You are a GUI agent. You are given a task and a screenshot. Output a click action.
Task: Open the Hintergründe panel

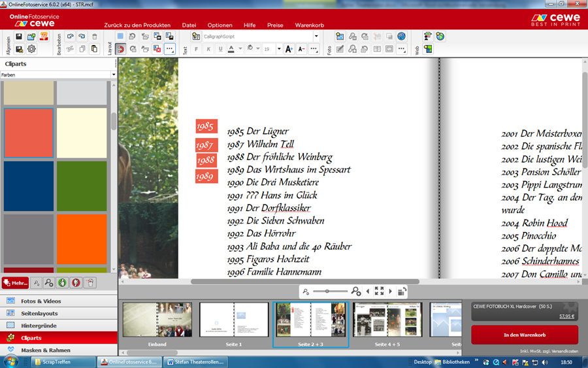point(59,326)
